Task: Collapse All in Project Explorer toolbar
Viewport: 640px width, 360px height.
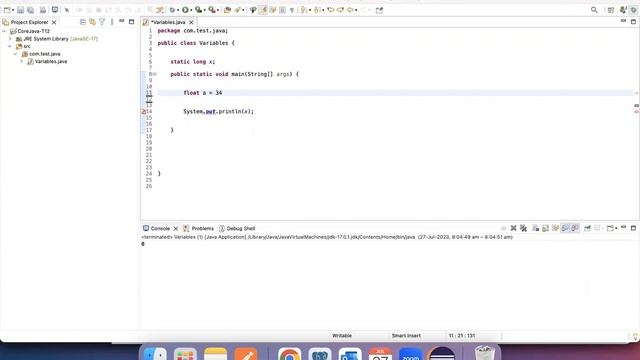Action: 83,22
